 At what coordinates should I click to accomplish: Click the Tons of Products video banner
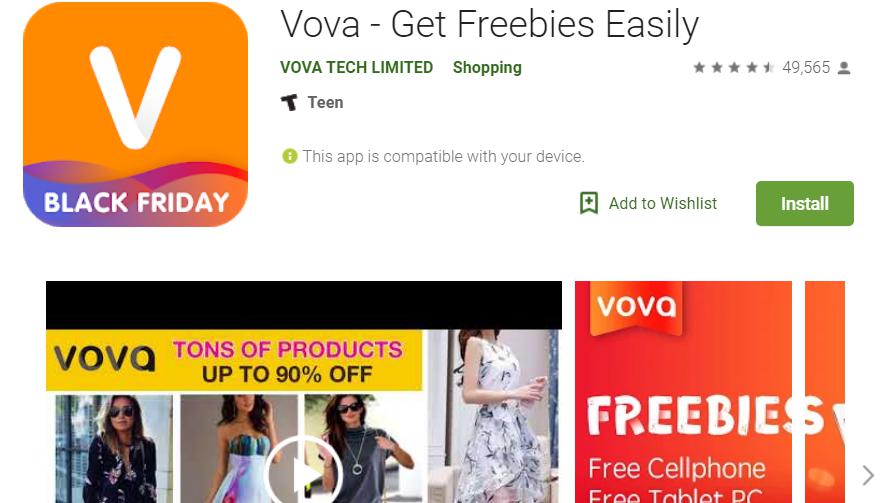click(287, 361)
